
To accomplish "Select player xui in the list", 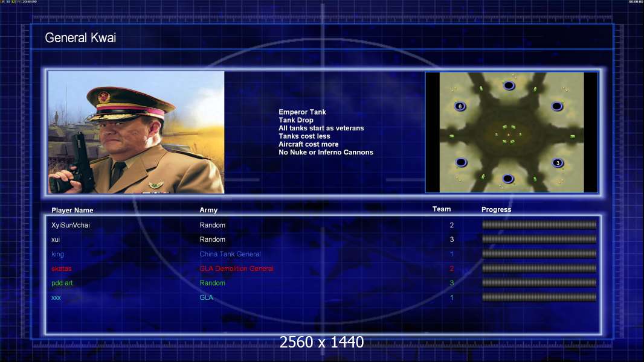I will (56, 240).
